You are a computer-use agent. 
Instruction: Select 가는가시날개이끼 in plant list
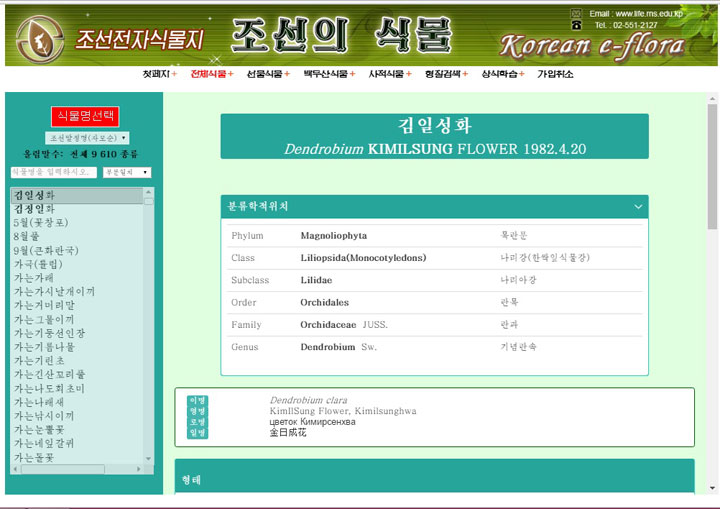[54, 292]
